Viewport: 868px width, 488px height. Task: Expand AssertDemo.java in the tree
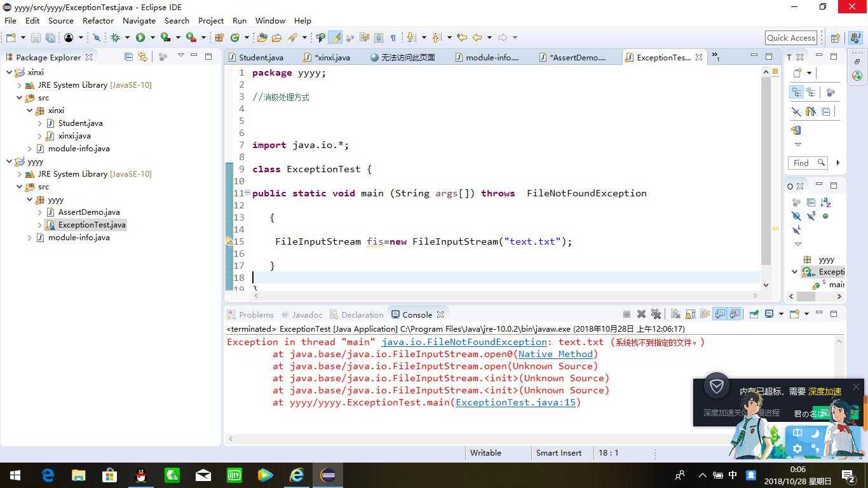(40, 212)
